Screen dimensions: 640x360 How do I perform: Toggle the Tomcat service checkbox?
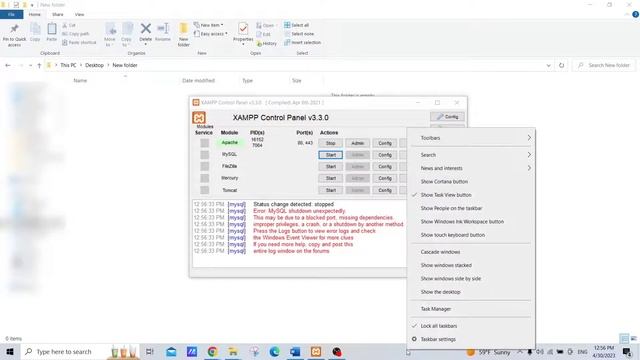204,190
